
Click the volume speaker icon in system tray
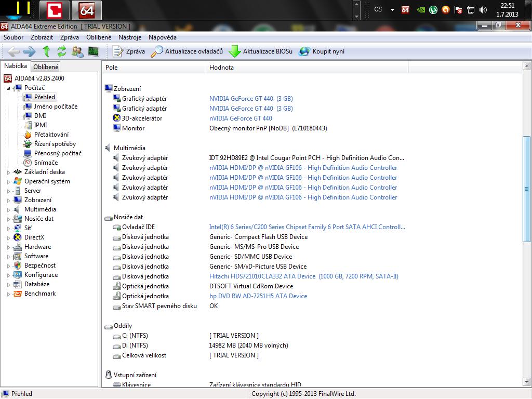(483, 9)
